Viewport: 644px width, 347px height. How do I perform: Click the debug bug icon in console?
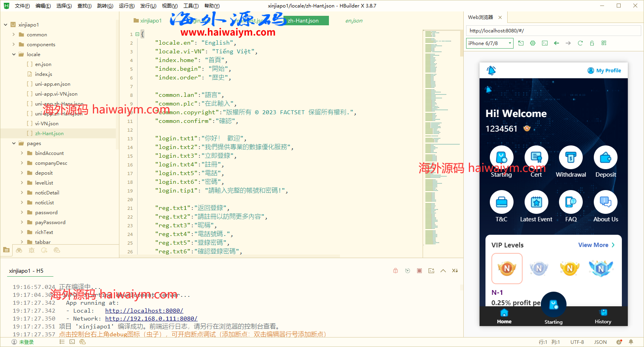(x=395, y=271)
